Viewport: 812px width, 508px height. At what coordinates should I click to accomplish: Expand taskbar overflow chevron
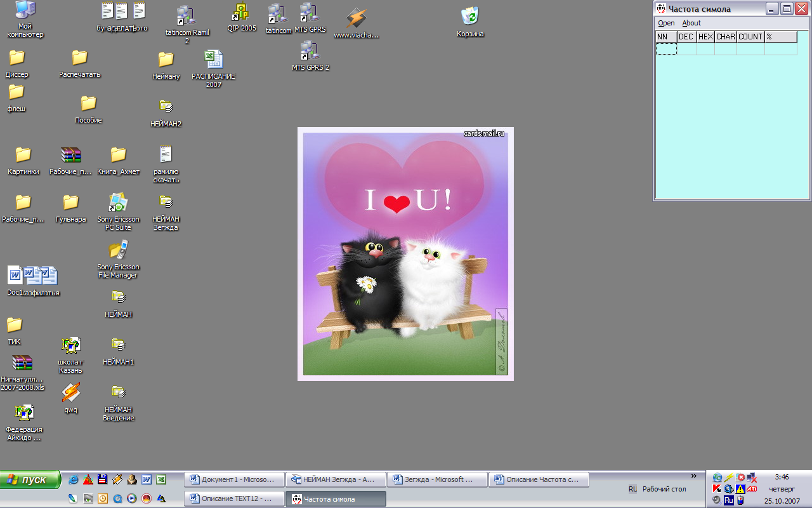point(693,476)
